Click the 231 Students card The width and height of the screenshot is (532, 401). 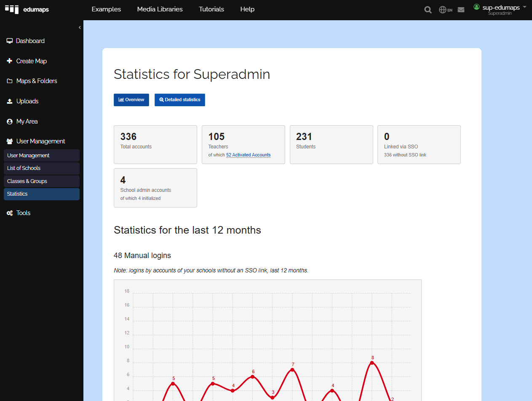click(331, 145)
